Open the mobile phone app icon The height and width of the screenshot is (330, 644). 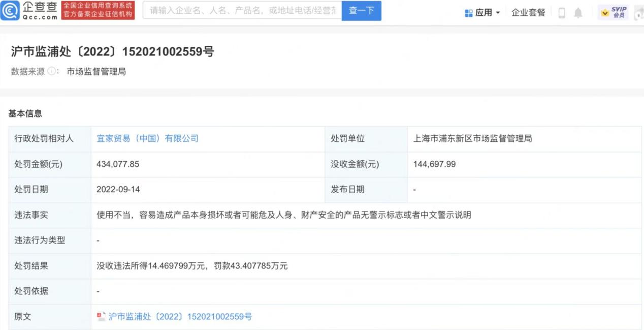562,13
